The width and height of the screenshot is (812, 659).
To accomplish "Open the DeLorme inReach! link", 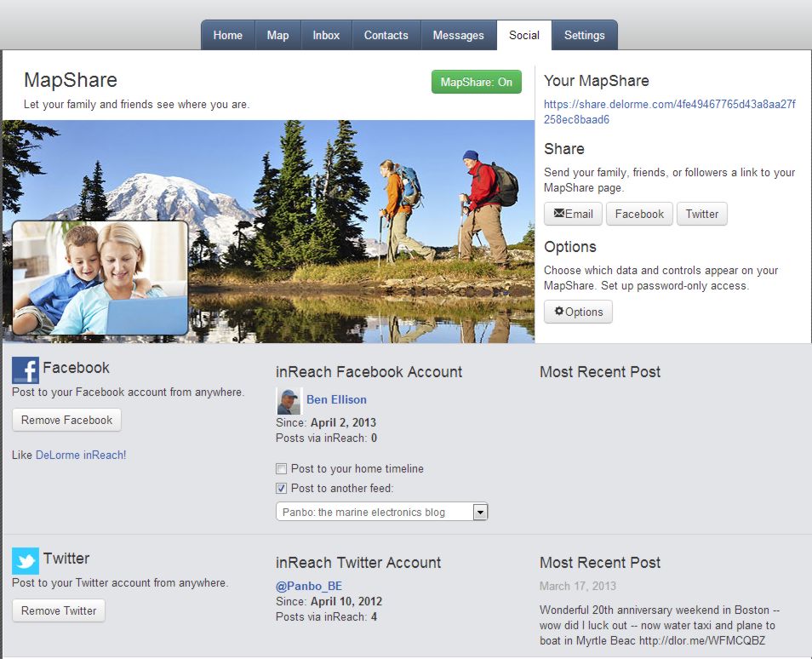I will [x=81, y=455].
